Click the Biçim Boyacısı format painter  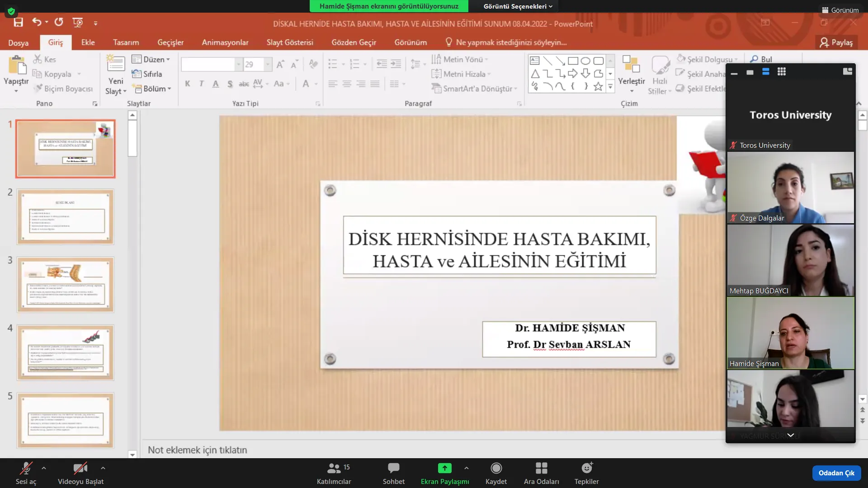tap(63, 89)
